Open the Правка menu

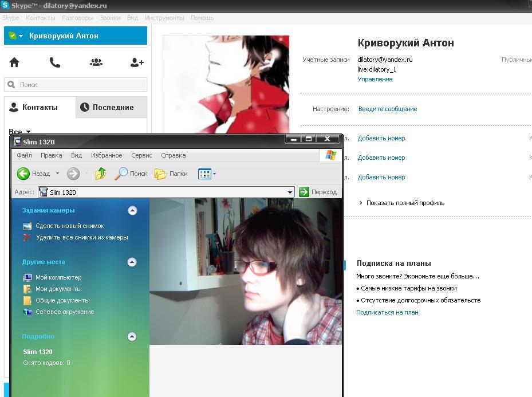pos(51,155)
